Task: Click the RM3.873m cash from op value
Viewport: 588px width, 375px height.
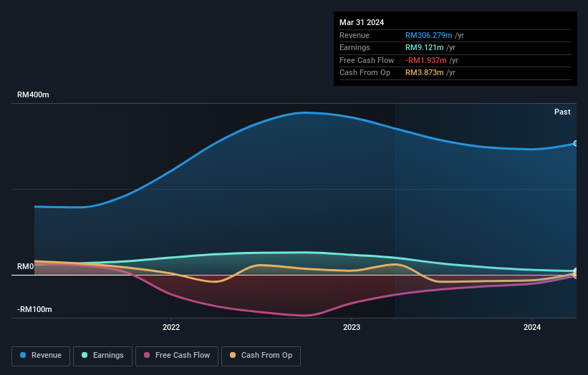Action: [x=425, y=73]
